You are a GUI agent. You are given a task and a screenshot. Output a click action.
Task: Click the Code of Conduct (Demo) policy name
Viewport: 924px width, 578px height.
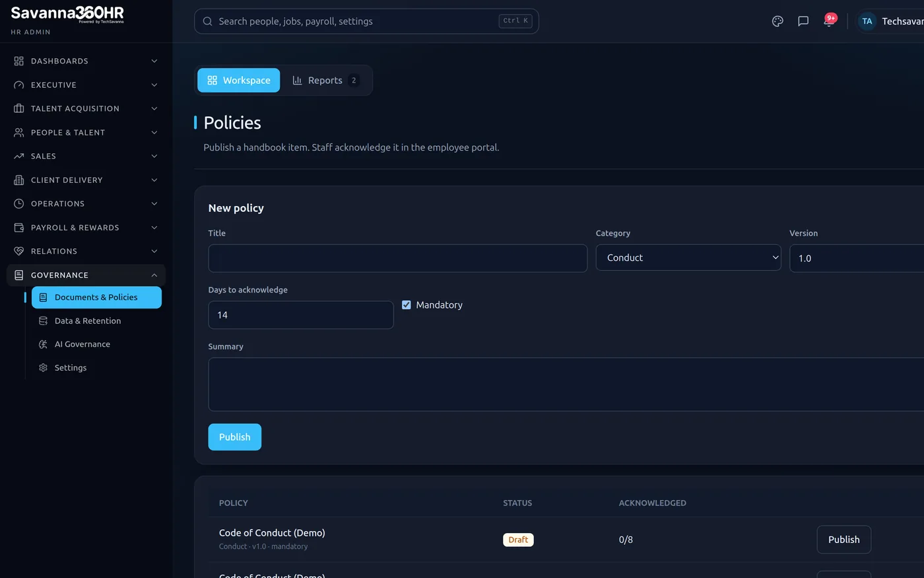click(x=272, y=532)
